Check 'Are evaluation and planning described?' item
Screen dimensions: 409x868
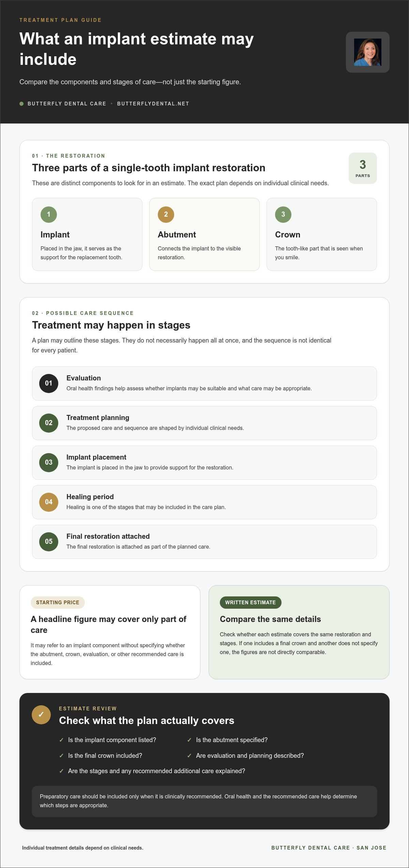tap(245, 756)
